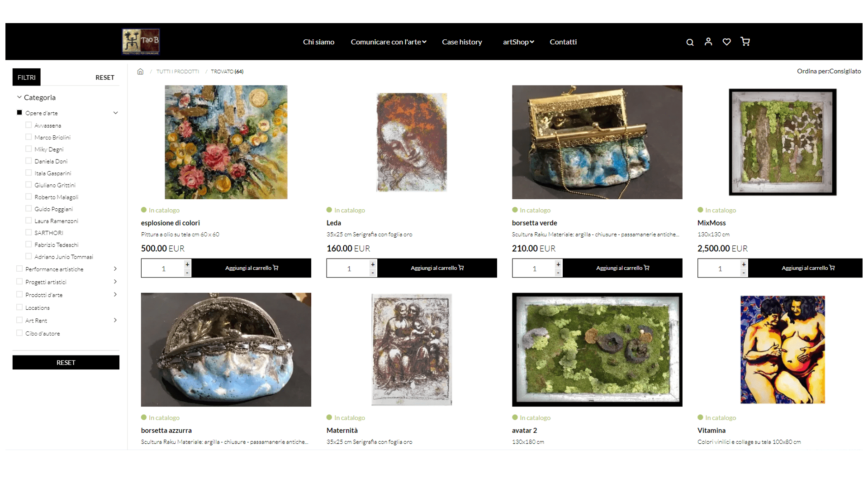Open the artShop dropdown menu
This screenshot has height=489, width=868.
(518, 42)
